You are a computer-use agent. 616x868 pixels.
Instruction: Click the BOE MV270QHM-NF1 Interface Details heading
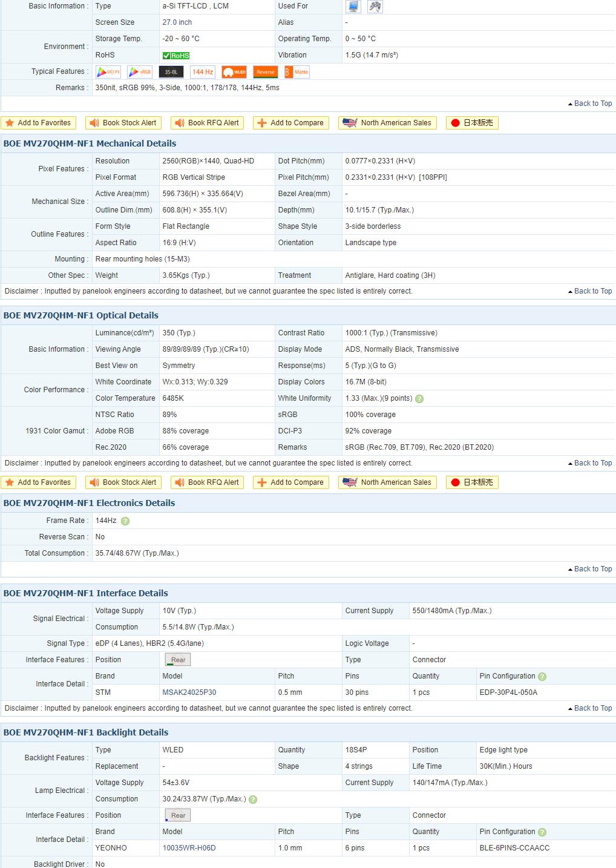click(86, 593)
